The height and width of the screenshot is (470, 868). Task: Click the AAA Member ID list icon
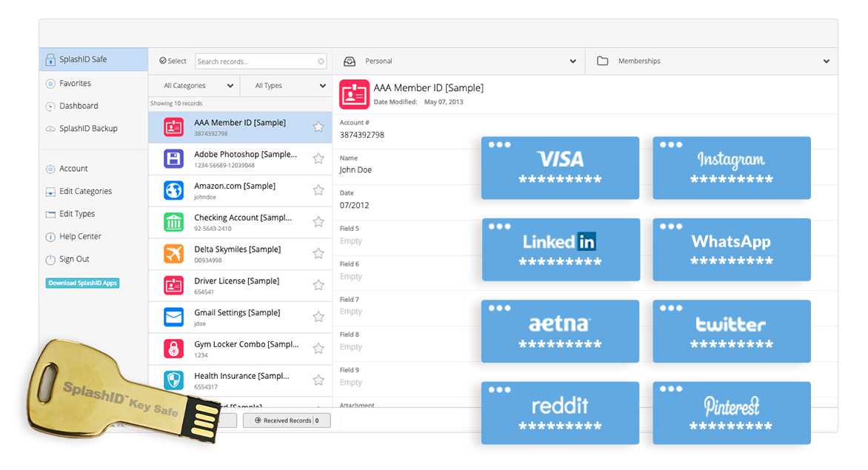[174, 127]
